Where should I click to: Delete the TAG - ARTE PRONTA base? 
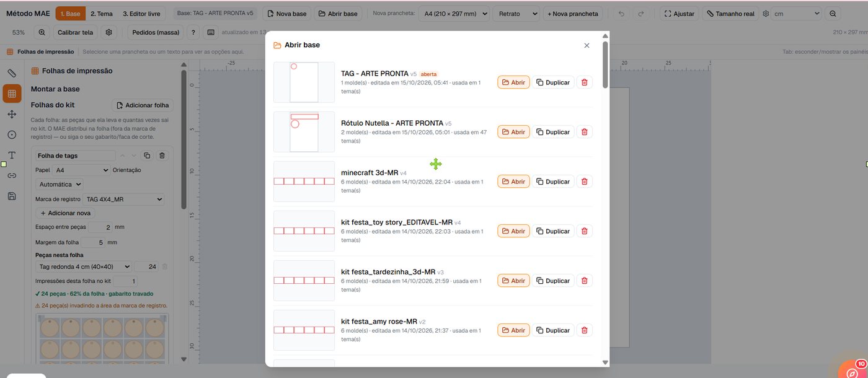pos(584,82)
